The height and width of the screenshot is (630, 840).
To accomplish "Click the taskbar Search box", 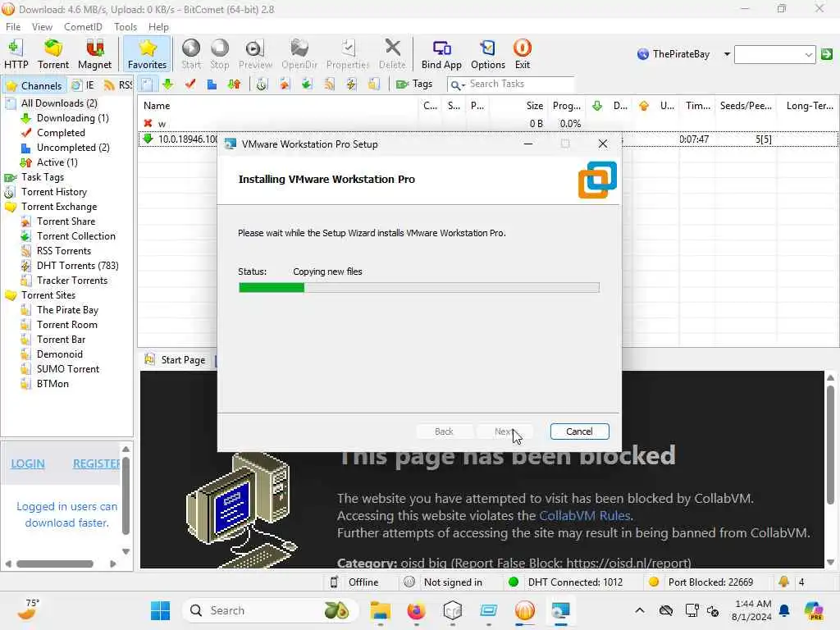I will coord(270,610).
